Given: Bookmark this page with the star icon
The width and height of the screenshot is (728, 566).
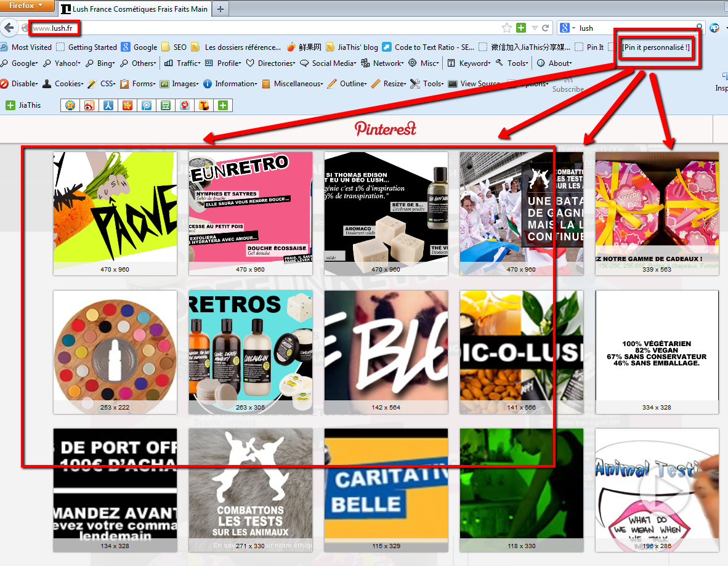Looking at the screenshot, I should tap(507, 28).
